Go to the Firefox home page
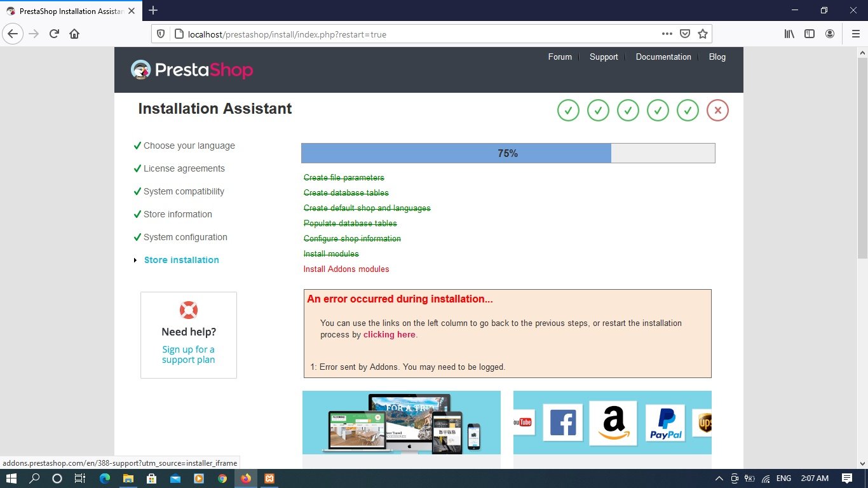Image resolution: width=868 pixels, height=488 pixels. [x=74, y=34]
